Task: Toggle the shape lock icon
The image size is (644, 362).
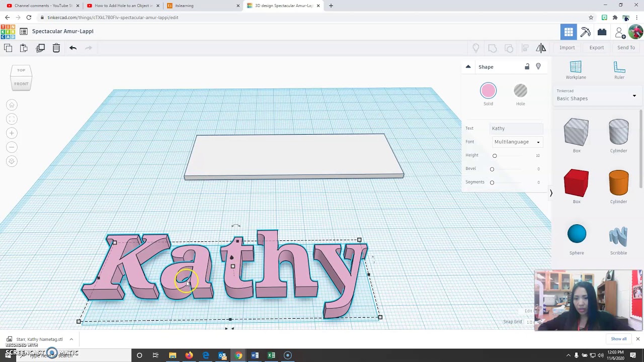Action: pyautogui.click(x=527, y=67)
